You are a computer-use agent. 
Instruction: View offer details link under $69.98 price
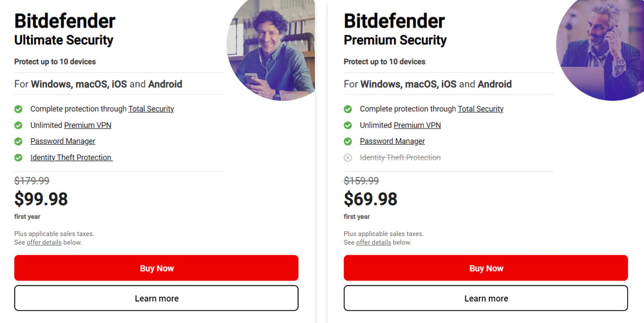coord(374,243)
